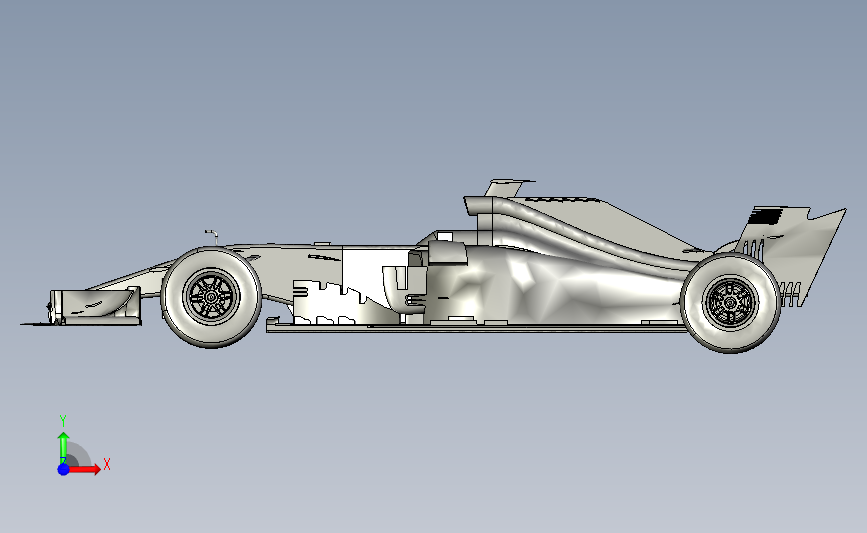Select the pitot tube on the nose

[212, 237]
